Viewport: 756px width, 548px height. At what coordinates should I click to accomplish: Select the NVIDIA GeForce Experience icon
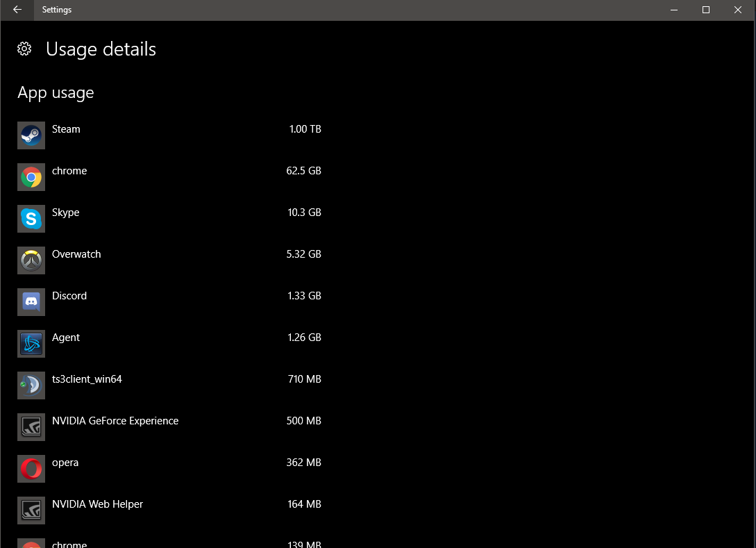coord(31,427)
